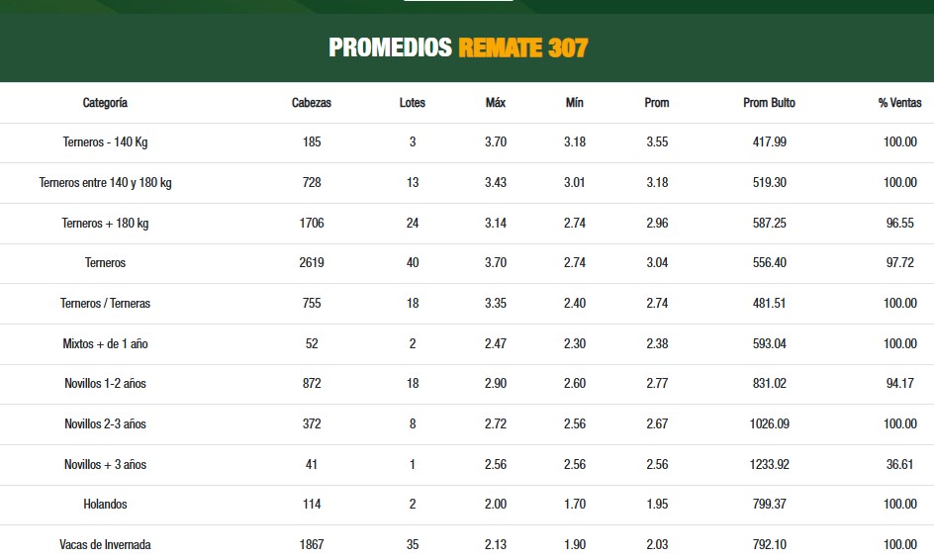Viewport: 934px width, 560px height.
Task: Click the 1233.92 Prom Bulto value
Action: point(769,465)
